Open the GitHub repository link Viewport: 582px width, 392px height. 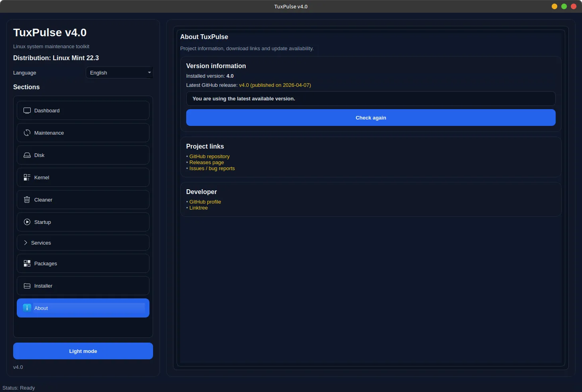209,157
